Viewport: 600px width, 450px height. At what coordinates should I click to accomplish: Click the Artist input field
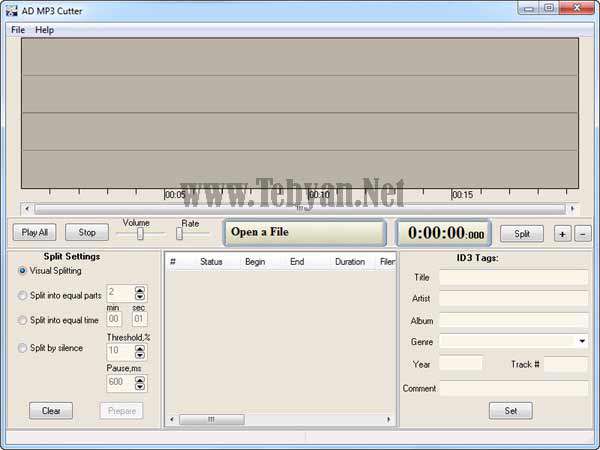tap(514, 298)
